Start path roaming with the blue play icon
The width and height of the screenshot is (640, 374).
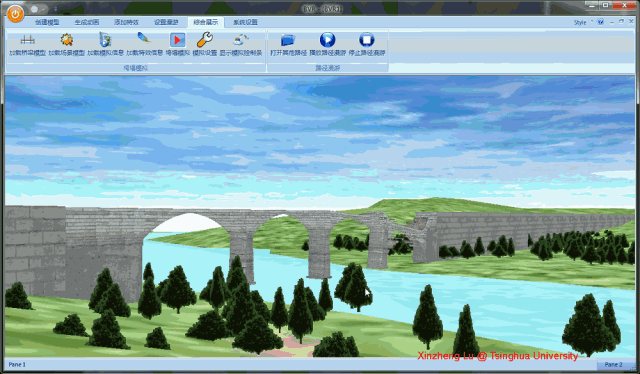pyautogui.click(x=327, y=40)
